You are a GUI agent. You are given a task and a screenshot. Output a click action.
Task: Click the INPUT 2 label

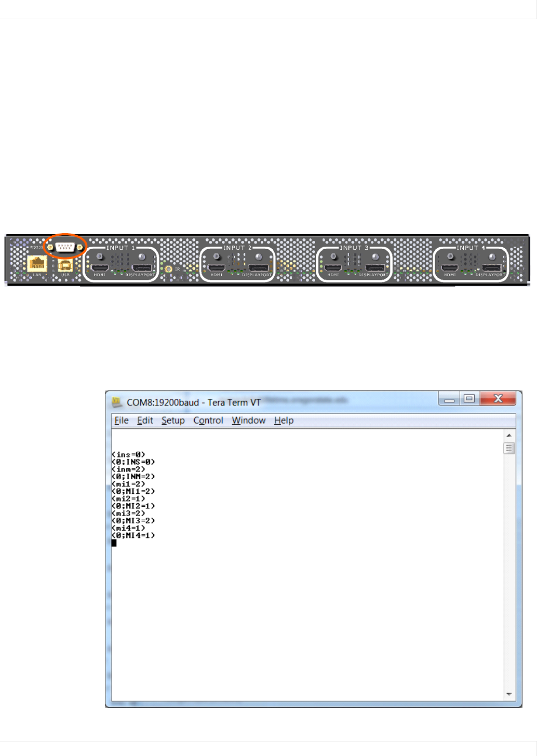pyautogui.click(x=237, y=248)
